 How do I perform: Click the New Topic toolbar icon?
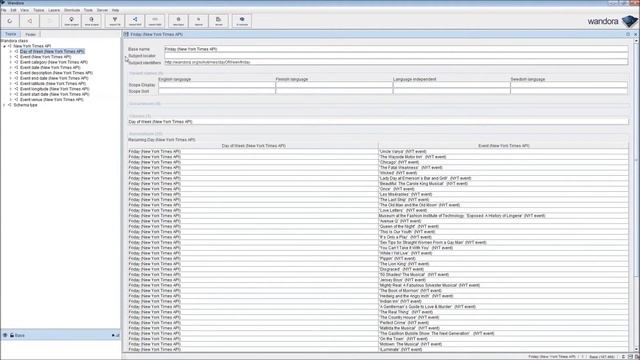point(178,21)
